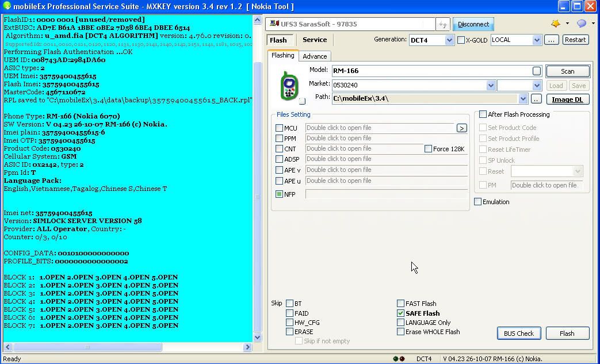Screen dimensions: 600x364
Task: Click the Scan button
Action: 567,71
